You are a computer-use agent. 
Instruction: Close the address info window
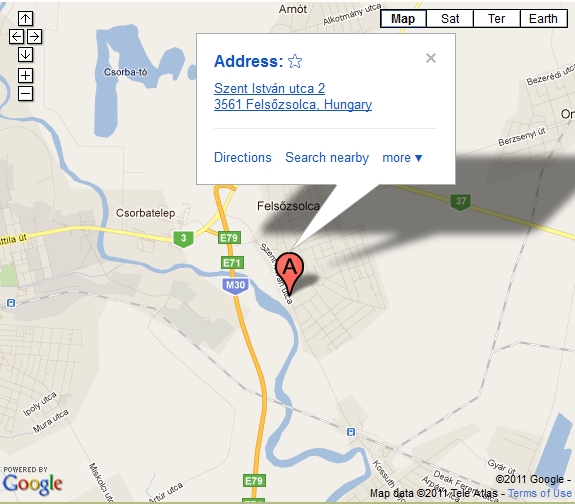(x=431, y=58)
